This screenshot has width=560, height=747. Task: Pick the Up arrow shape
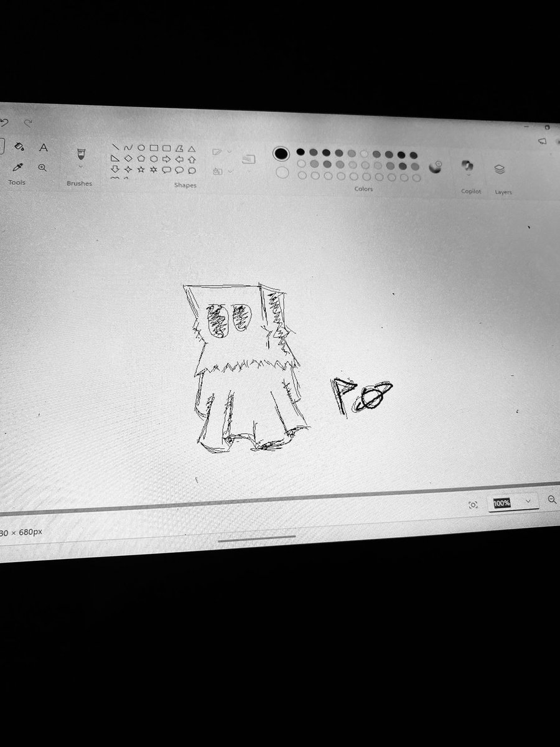coord(192,159)
